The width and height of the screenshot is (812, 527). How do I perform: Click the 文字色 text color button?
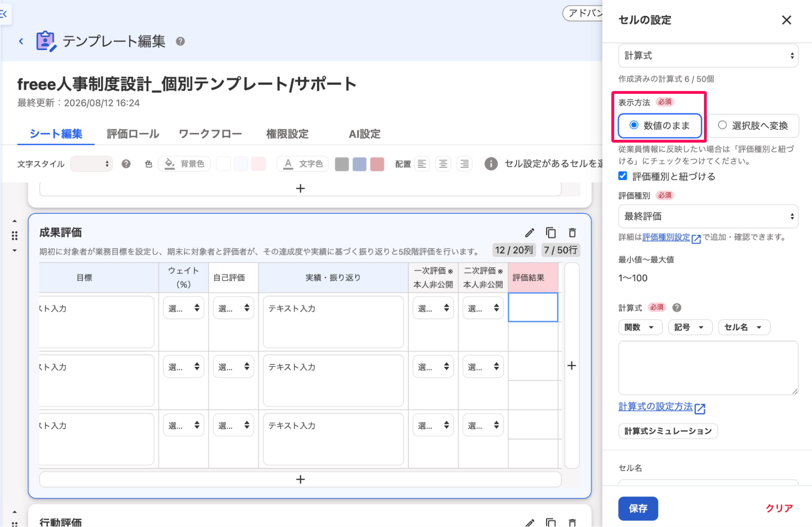click(x=303, y=164)
